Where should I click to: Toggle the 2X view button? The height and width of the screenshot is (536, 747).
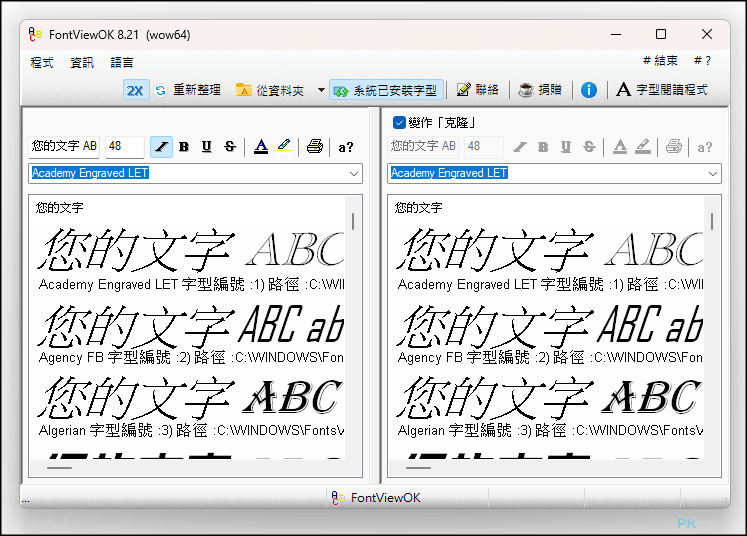point(136,90)
